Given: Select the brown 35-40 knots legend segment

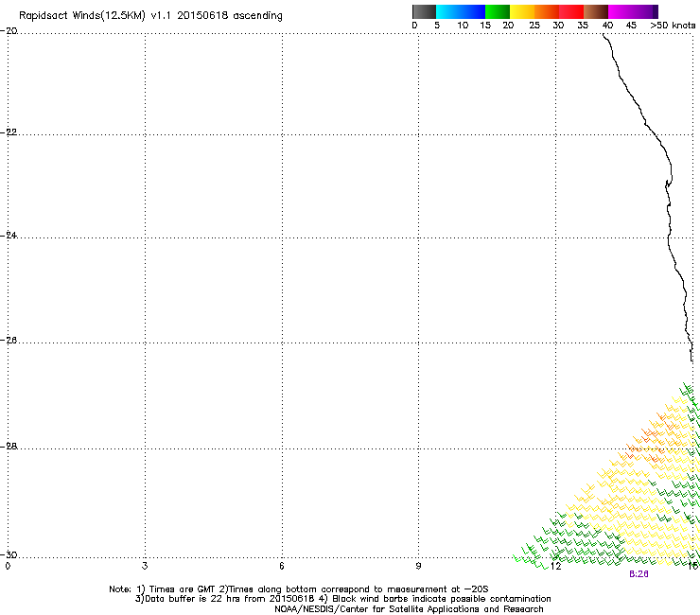Looking at the screenshot, I should tap(596, 11).
